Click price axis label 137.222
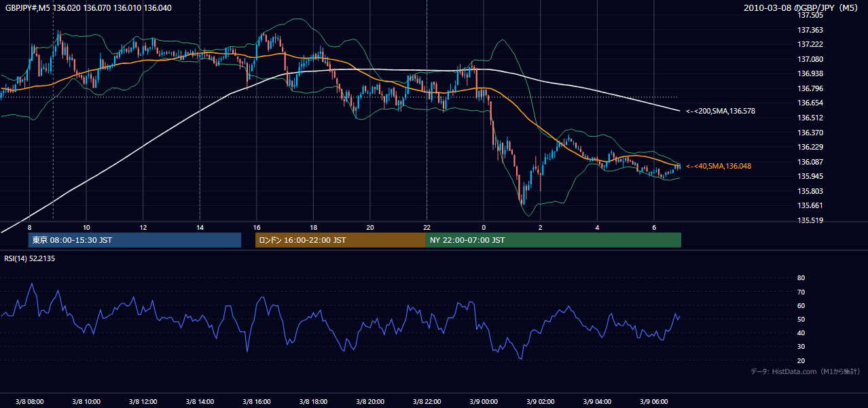The image size is (868, 408). coord(810,44)
